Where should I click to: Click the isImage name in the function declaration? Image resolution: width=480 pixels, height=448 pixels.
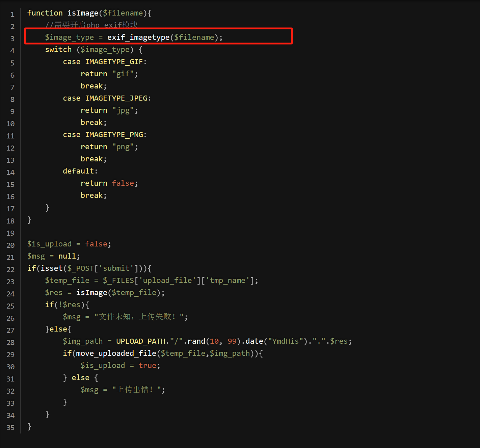(x=83, y=13)
